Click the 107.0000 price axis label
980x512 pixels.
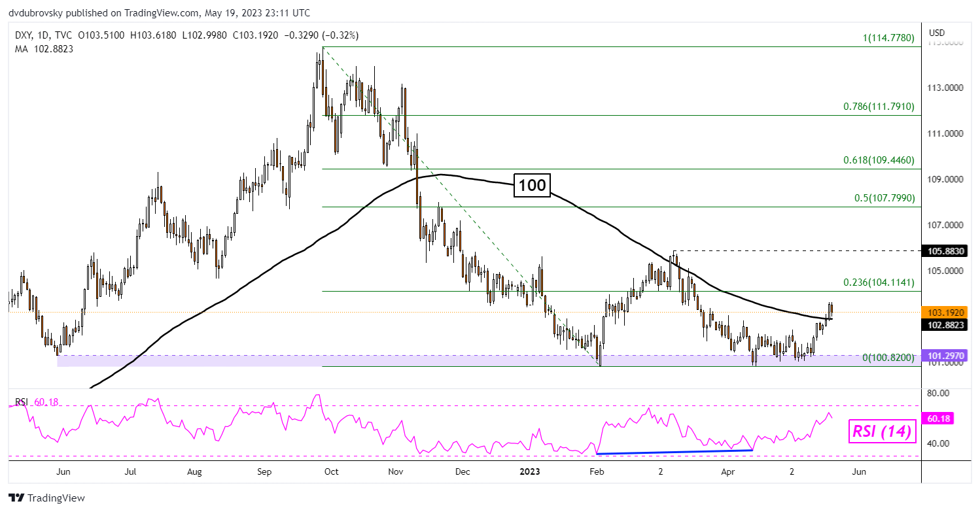945,225
